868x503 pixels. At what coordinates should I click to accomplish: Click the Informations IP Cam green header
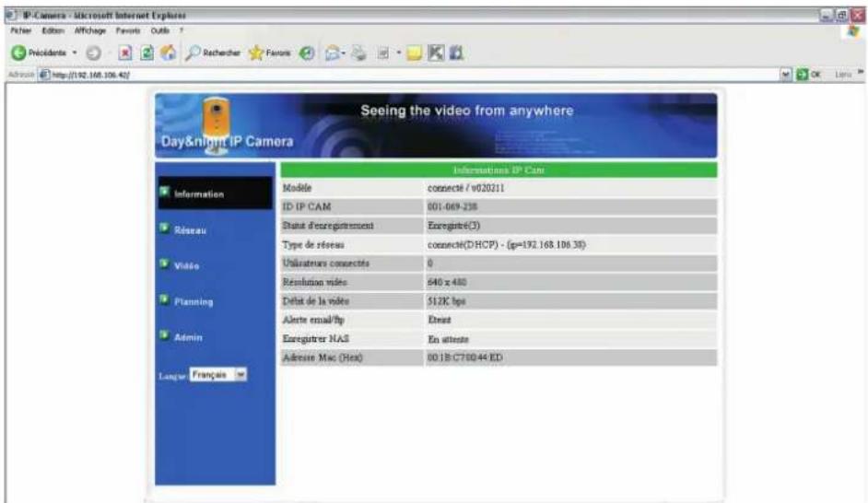[x=499, y=170]
